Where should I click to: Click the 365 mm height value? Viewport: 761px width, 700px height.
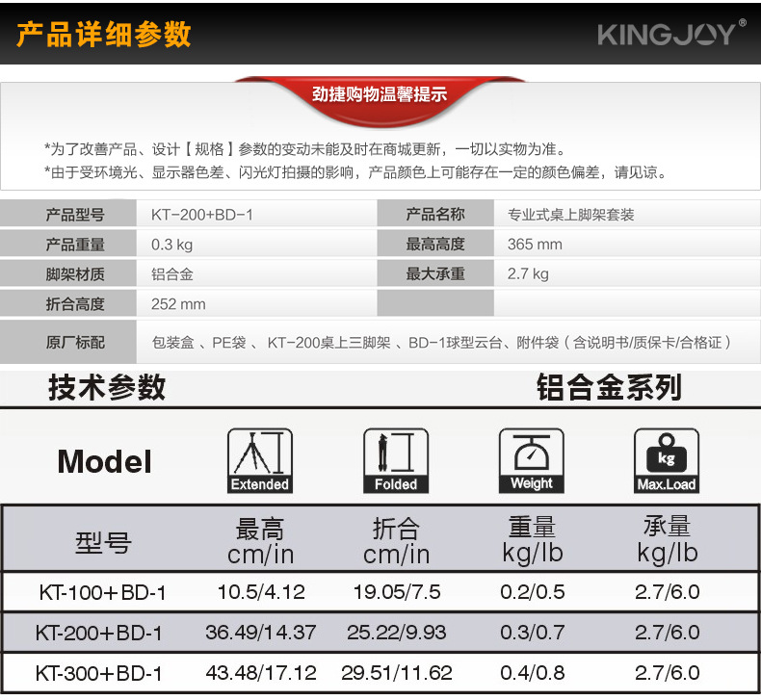pos(535,244)
